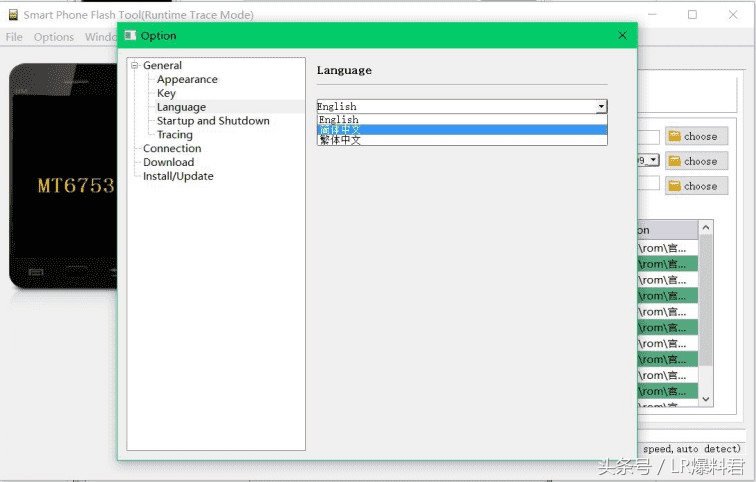This screenshot has width=756, height=482.
Task: Click scroll down arrow of the partition list
Action: [706, 399]
